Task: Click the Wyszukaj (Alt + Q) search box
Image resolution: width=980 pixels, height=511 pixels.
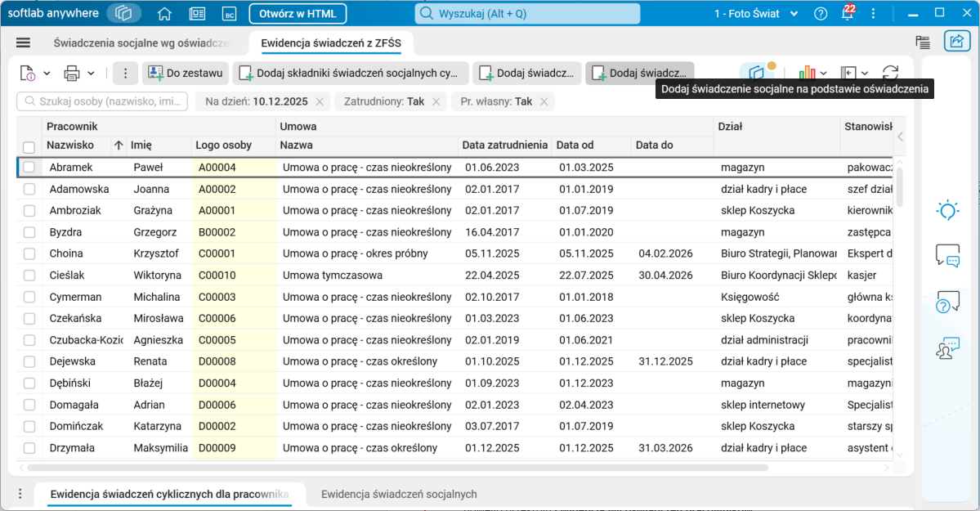Action: tap(527, 14)
